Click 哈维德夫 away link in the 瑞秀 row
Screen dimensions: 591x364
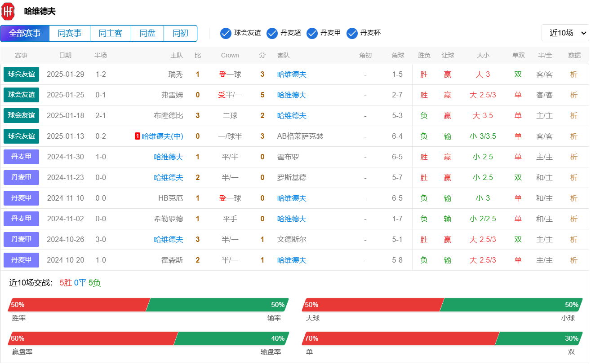[x=292, y=74]
